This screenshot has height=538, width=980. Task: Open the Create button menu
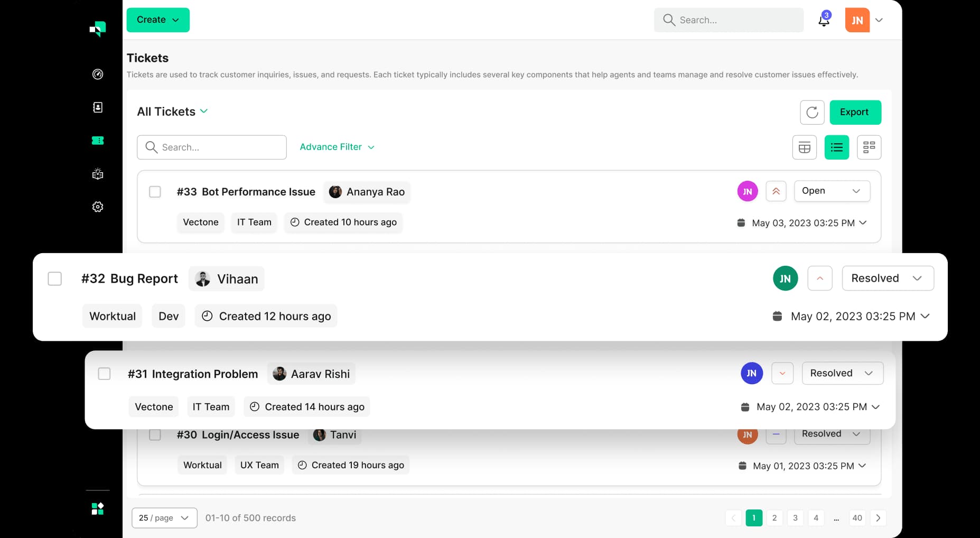158,20
